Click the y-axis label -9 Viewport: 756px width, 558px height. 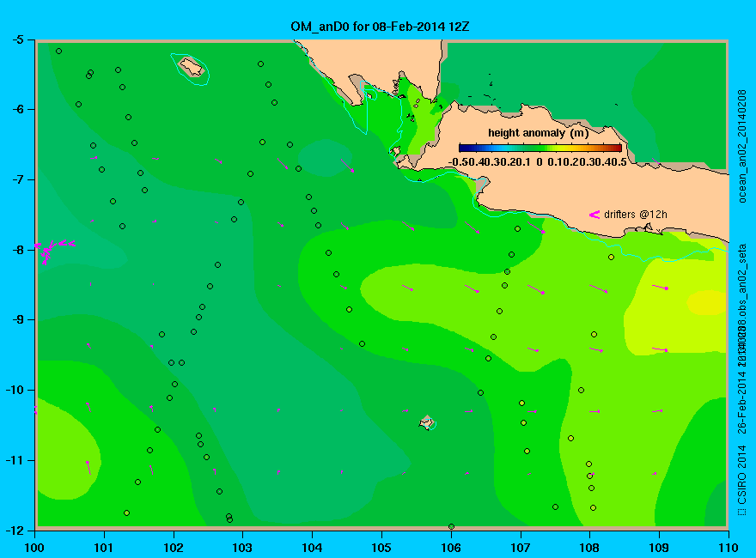[17, 320]
